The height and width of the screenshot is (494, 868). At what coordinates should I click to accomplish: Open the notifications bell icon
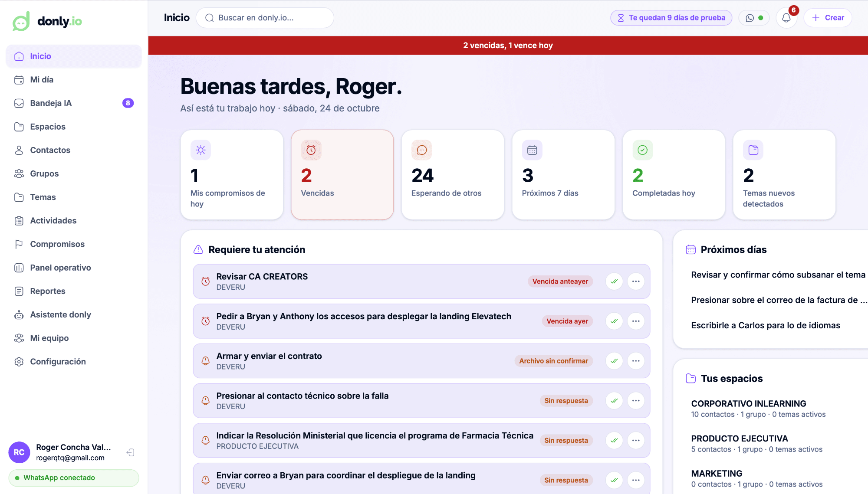pos(786,18)
